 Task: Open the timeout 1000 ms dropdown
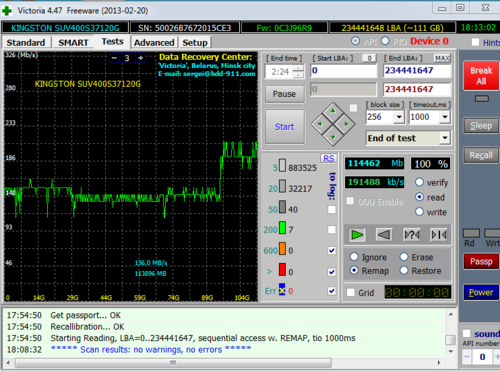(x=445, y=117)
